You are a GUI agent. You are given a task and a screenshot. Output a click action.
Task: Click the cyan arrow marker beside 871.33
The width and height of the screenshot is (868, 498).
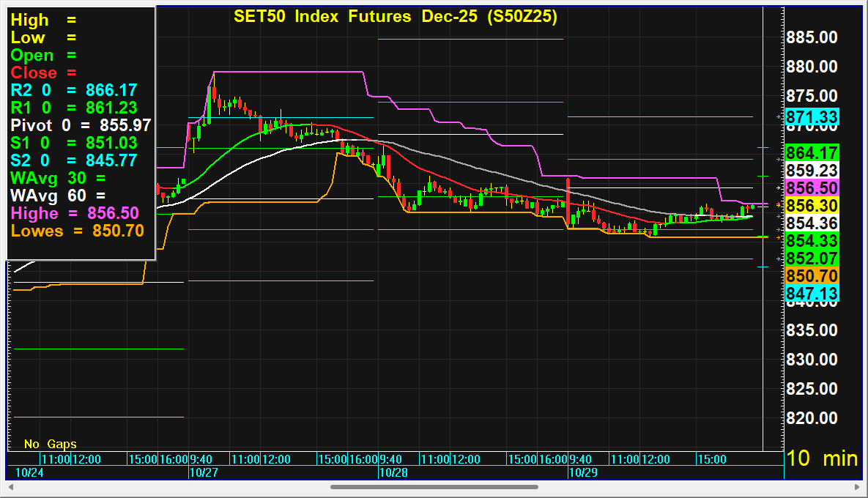pos(779,116)
